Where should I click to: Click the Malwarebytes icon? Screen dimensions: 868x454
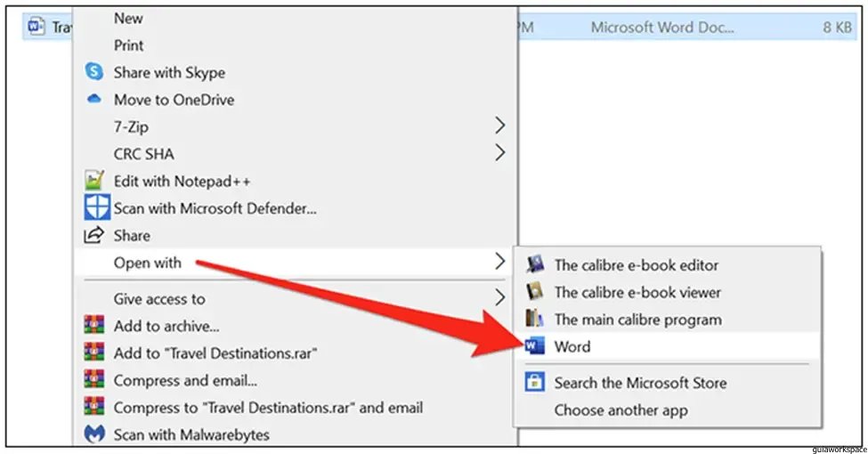[x=94, y=435]
